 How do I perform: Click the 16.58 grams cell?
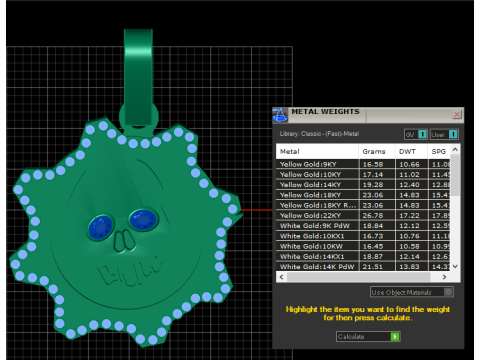[377, 164]
